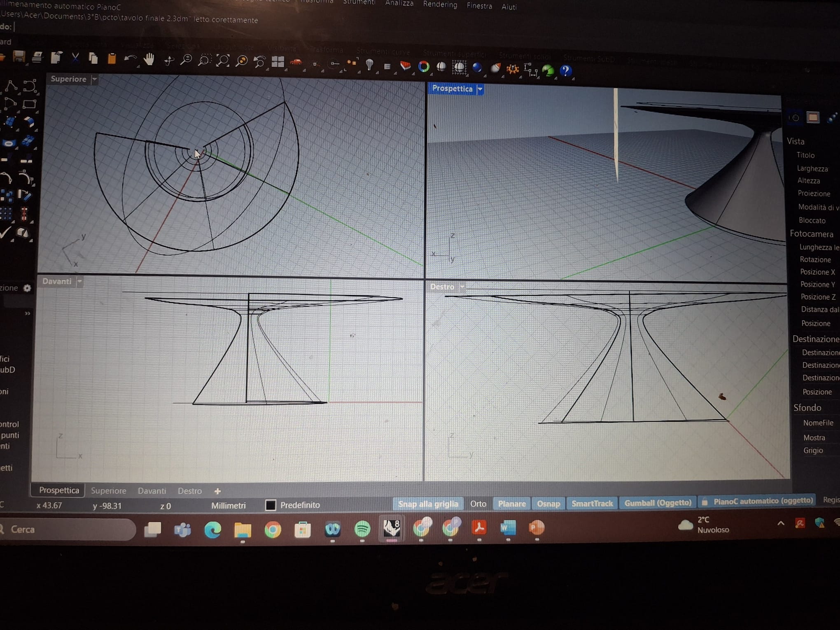Viewport: 840px width, 630px height.
Task: Switch to the Davanti viewport tab
Action: click(152, 491)
